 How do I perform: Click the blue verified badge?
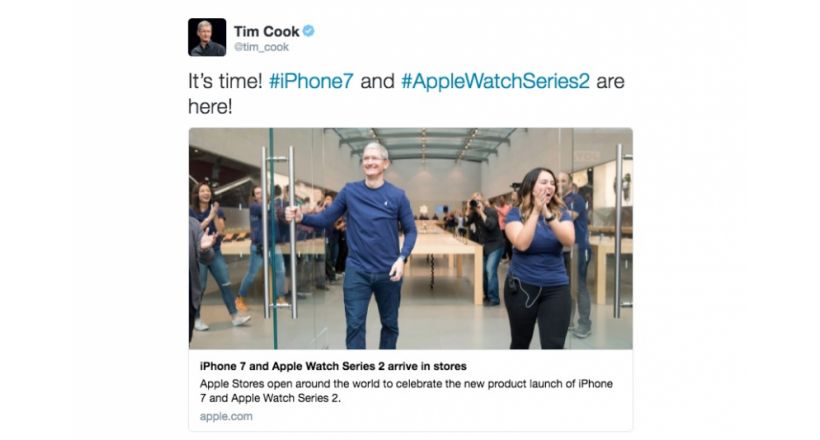point(309,31)
